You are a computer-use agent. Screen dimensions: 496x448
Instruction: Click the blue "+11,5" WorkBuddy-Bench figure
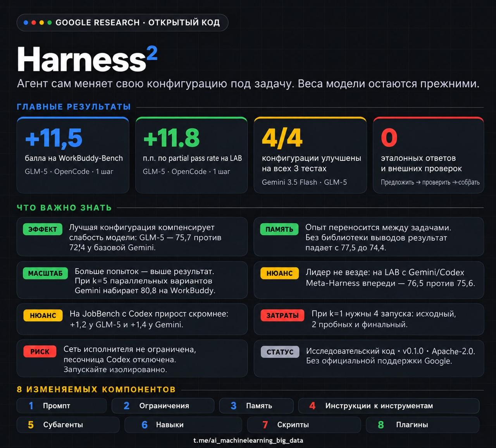[x=53, y=138]
